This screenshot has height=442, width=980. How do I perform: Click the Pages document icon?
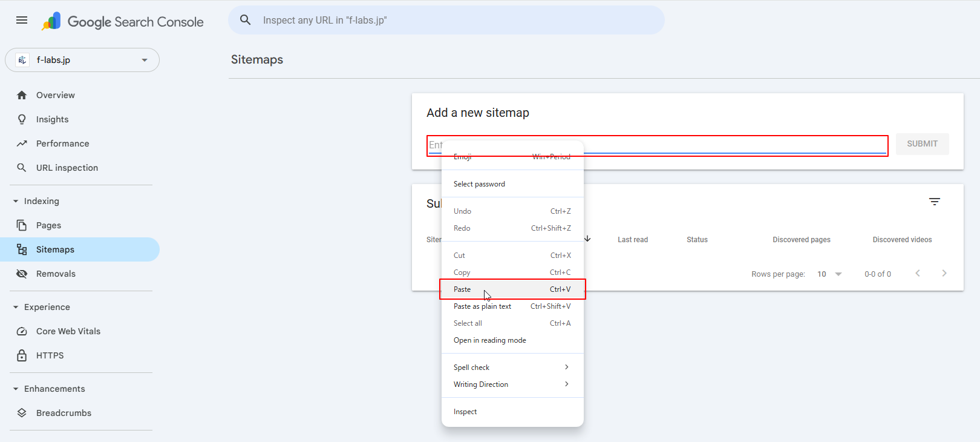pyautogui.click(x=22, y=225)
